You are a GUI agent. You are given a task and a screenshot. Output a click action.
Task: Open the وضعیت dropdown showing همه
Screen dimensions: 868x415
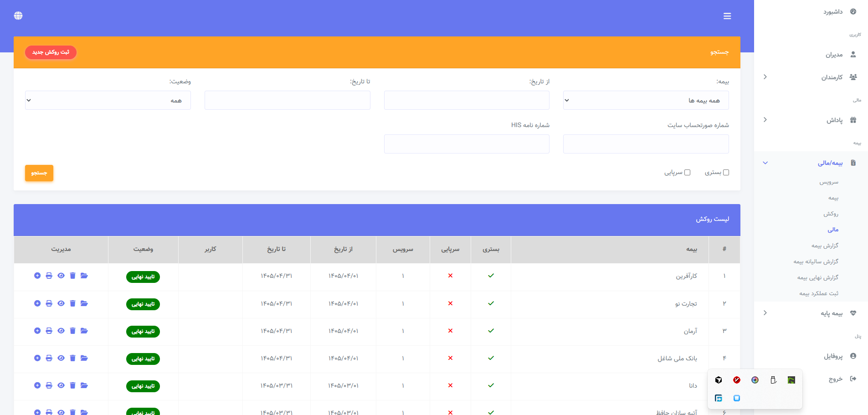(108, 100)
